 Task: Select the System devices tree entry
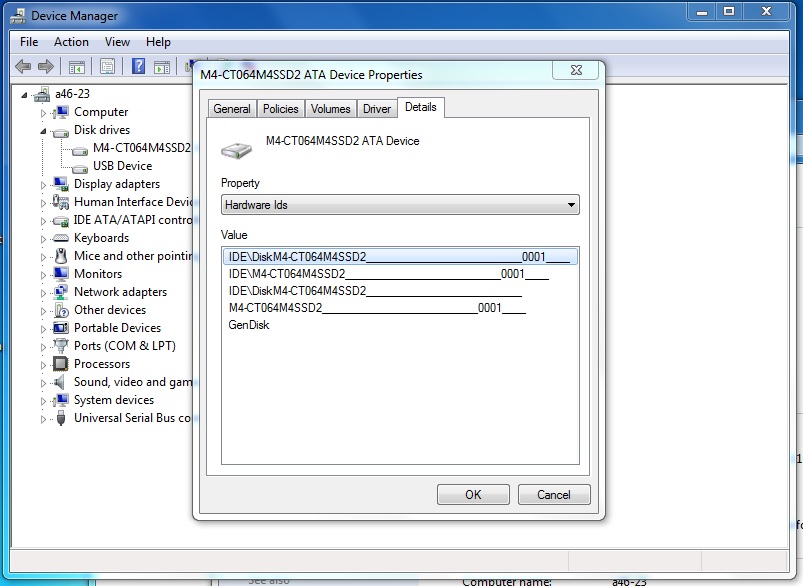114,400
